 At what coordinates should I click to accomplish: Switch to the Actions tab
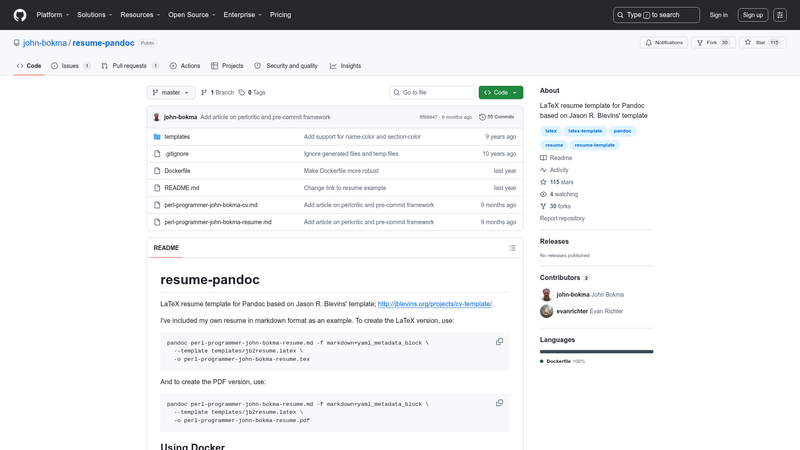(x=185, y=66)
